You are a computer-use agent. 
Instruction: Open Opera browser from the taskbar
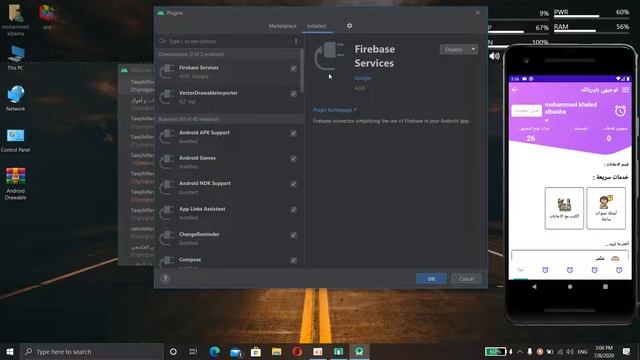(297, 351)
